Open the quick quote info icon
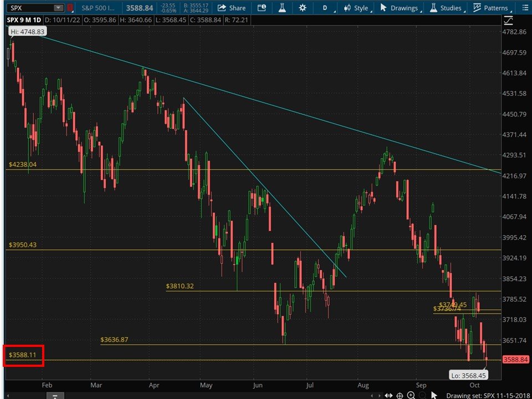Viewport: 532px width, 399px height. tap(262, 8)
